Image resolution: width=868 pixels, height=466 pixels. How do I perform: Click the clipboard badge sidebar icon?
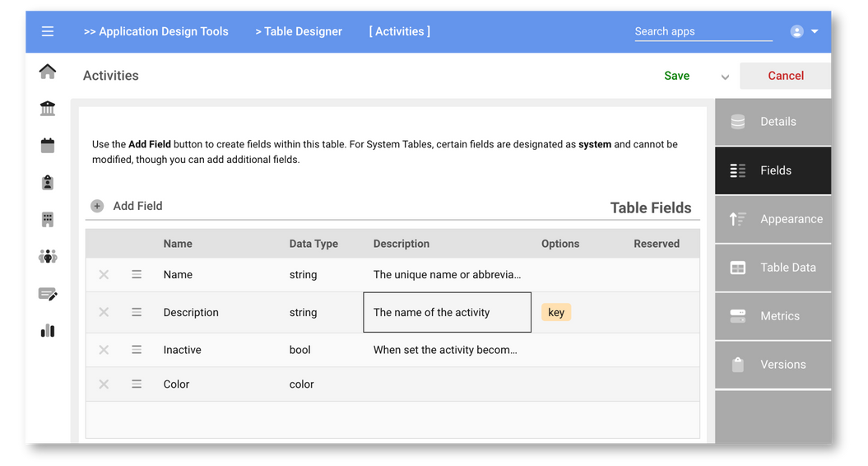click(x=48, y=183)
